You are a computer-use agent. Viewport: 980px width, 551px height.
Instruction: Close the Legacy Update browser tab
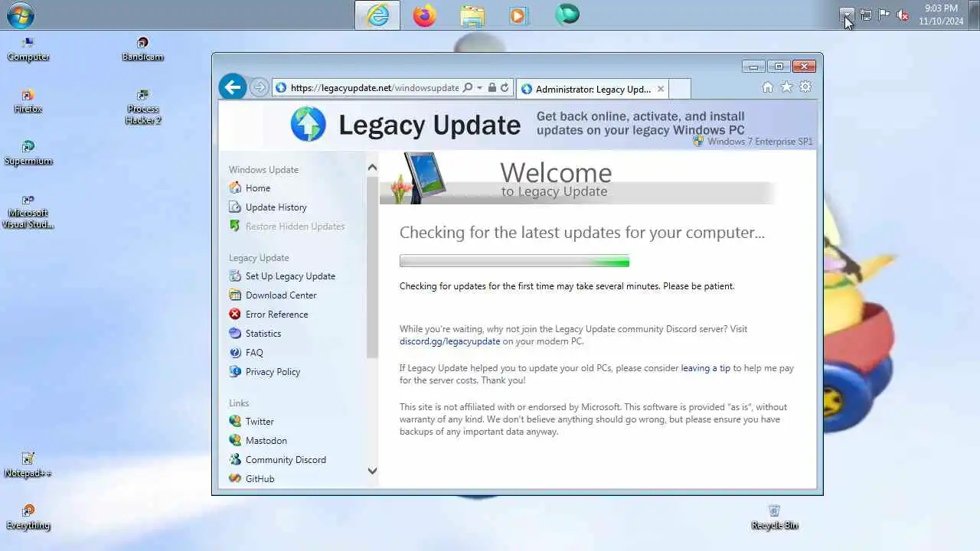661,89
